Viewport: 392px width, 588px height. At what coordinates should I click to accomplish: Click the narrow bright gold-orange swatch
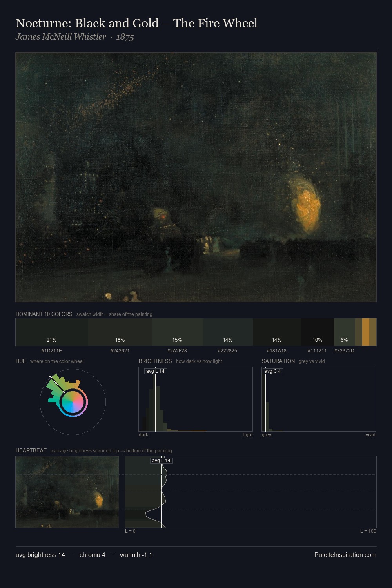click(x=366, y=332)
